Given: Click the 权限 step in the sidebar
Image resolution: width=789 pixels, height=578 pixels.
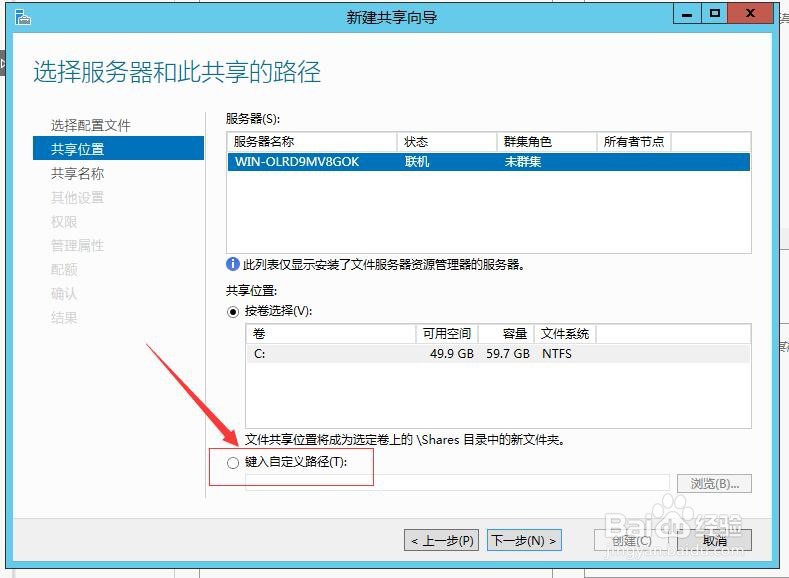Looking at the screenshot, I should pos(64,221).
